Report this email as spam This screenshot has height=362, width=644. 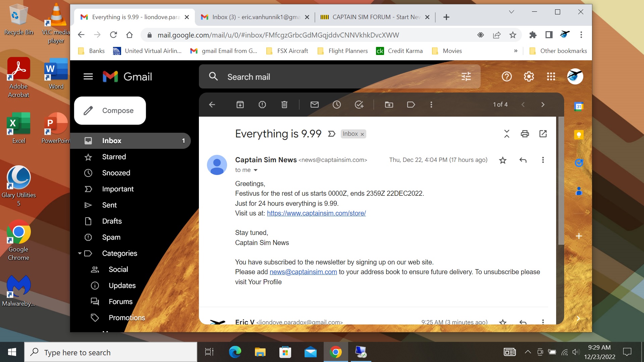(x=262, y=105)
